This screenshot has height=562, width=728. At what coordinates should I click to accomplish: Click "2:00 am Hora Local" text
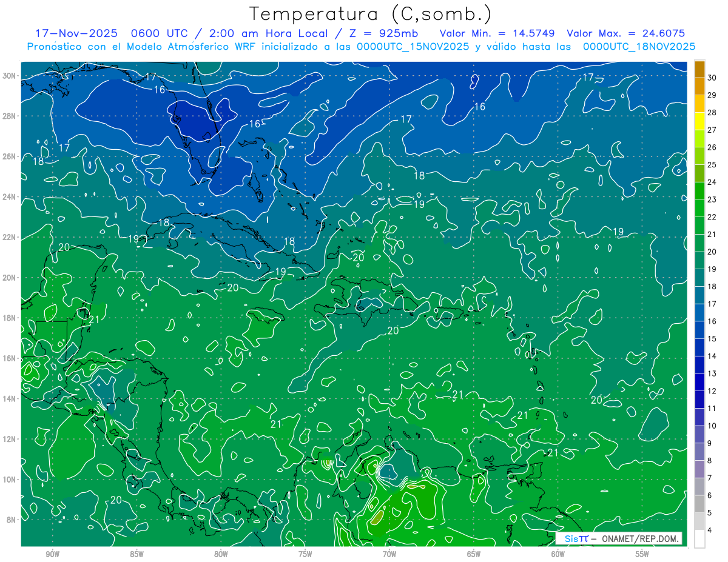click(x=269, y=33)
